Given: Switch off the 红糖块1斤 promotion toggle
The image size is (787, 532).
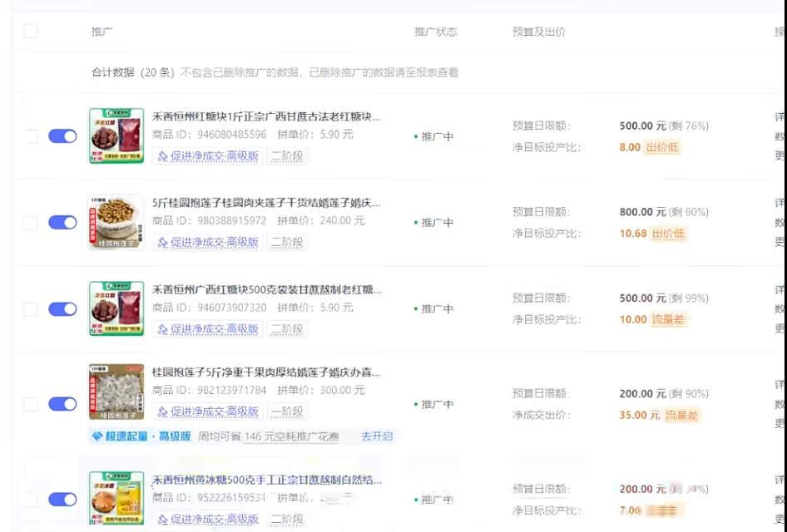Looking at the screenshot, I should [x=62, y=136].
